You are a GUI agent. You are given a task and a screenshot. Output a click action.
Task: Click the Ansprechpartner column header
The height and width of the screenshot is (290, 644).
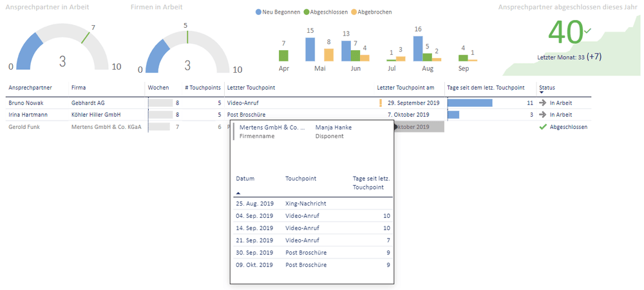pyautogui.click(x=30, y=88)
